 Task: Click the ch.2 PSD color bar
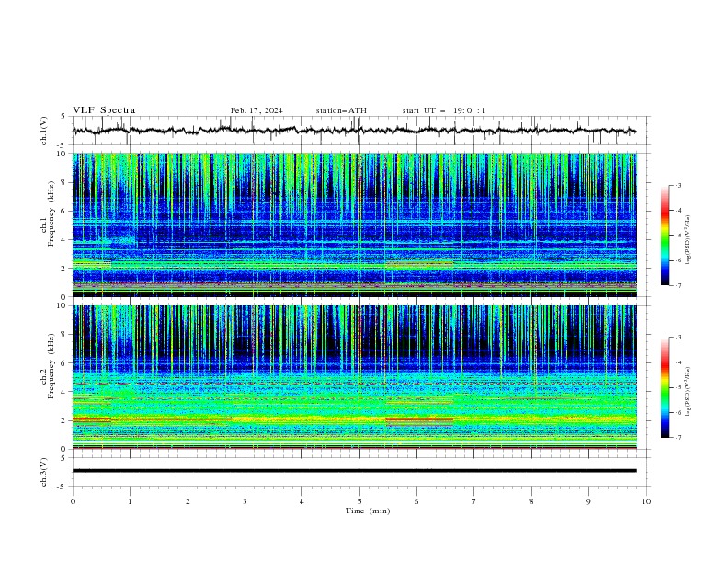pos(665,387)
